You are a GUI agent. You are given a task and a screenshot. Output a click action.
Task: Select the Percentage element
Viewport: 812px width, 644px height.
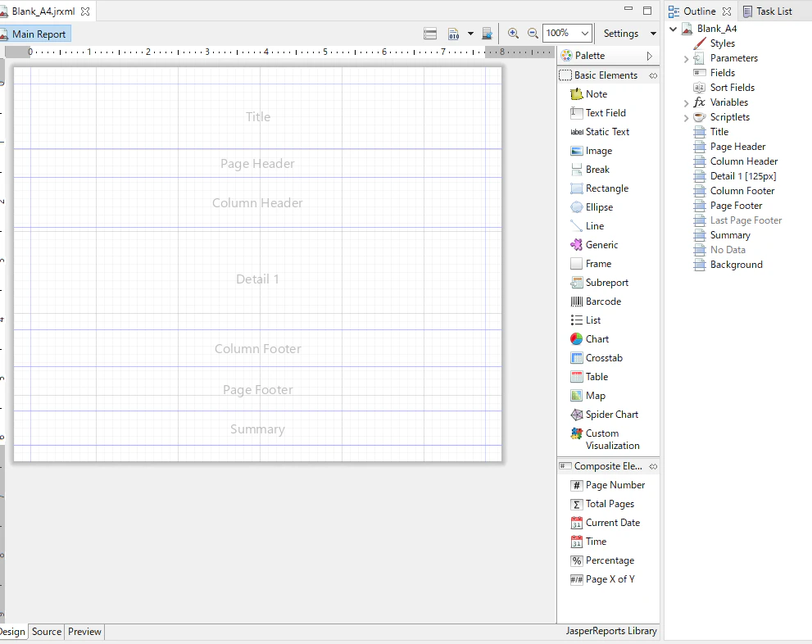click(x=601, y=560)
